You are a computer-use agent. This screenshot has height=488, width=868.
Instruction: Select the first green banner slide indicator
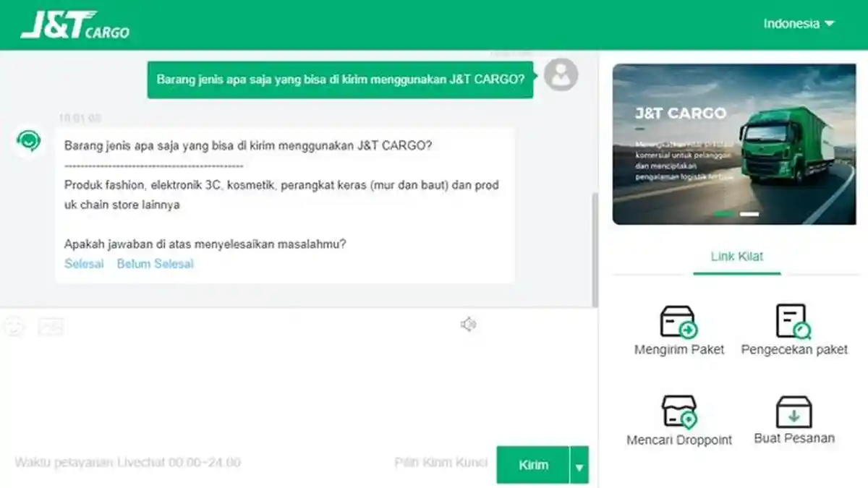pos(725,214)
